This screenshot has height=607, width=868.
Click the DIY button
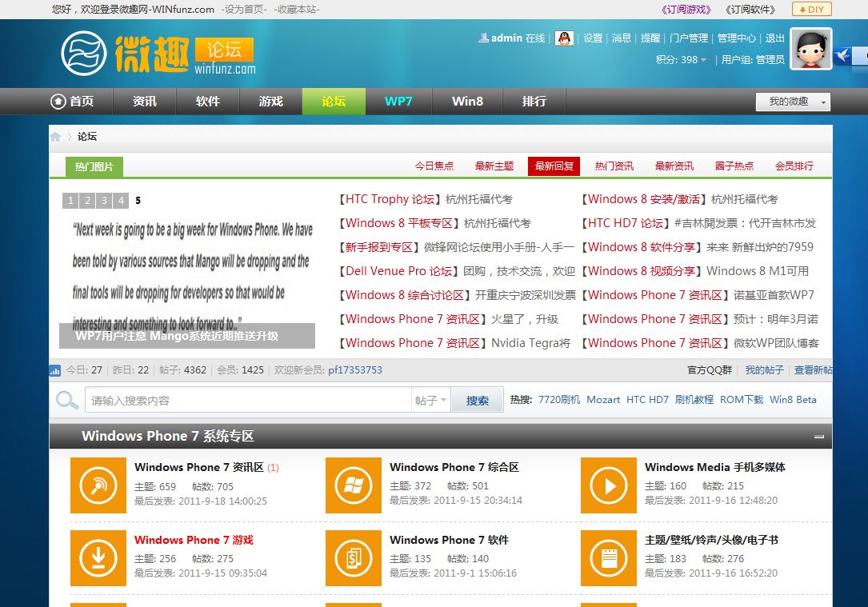click(x=812, y=10)
